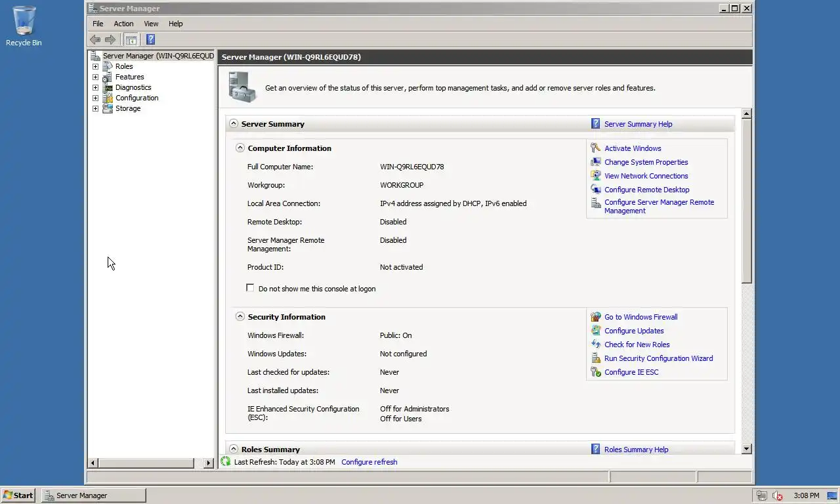Screen dimensions: 840x504
Task: Click the Check for New Roles link
Action: click(x=637, y=345)
